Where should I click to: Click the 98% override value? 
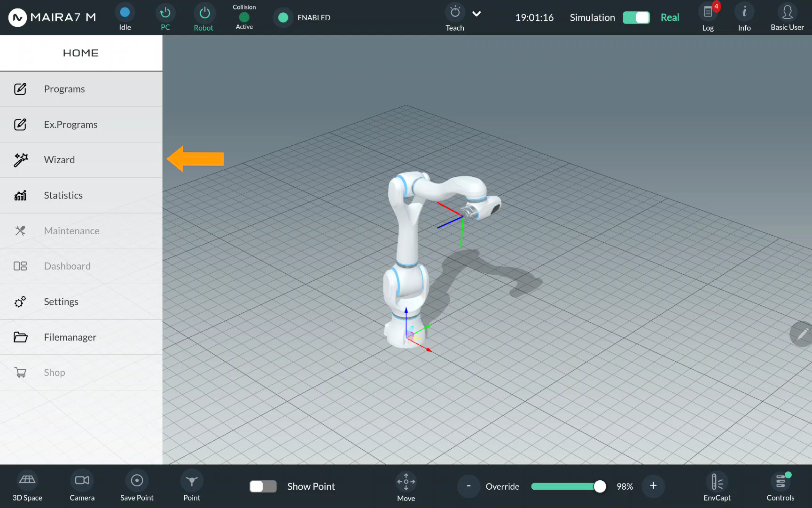click(625, 486)
